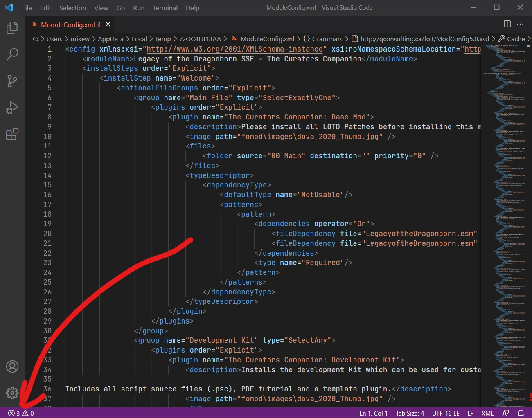This screenshot has height=418, width=532.
Task: Open notifications bell in status bar
Action: (x=521, y=413)
